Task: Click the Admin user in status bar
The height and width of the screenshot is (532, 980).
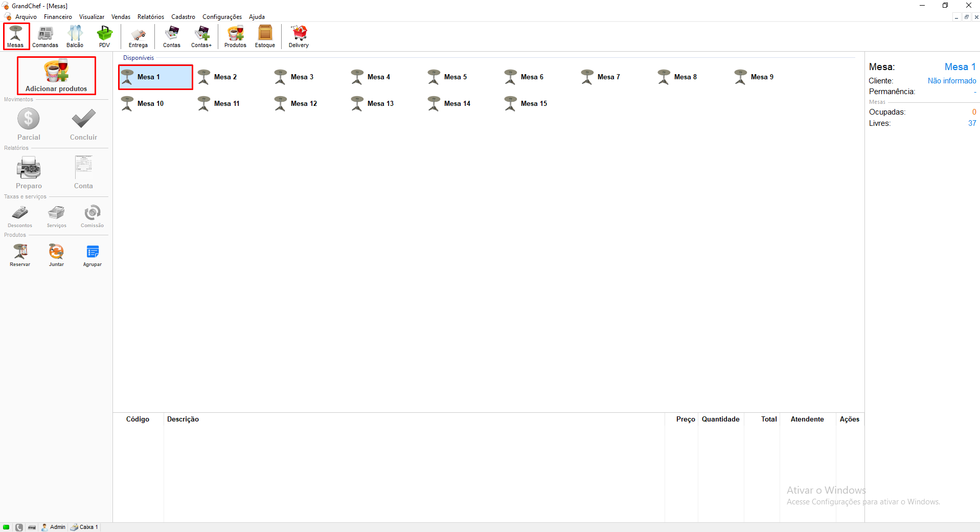Action: (54, 527)
